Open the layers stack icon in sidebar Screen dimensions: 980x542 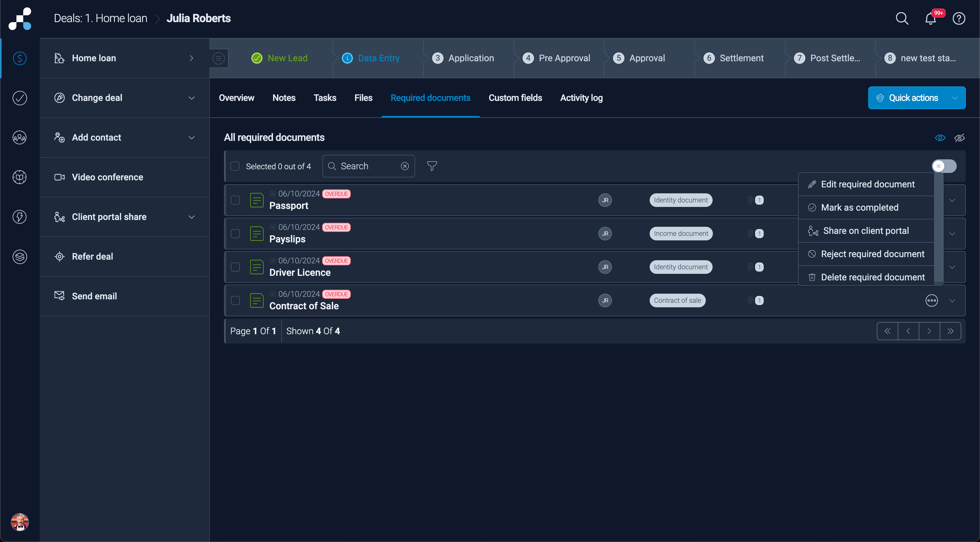pyautogui.click(x=20, y=256)
